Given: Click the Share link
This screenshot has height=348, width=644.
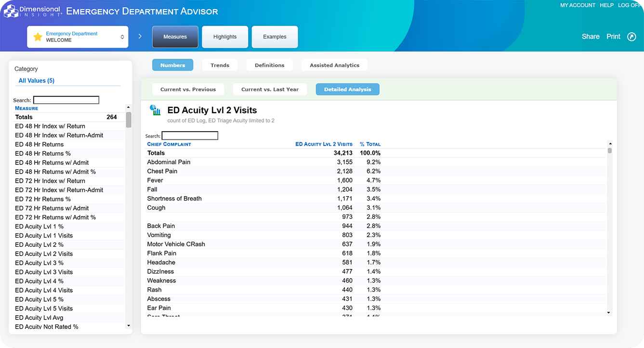Looking at the screenshot, I should point(590,37).
